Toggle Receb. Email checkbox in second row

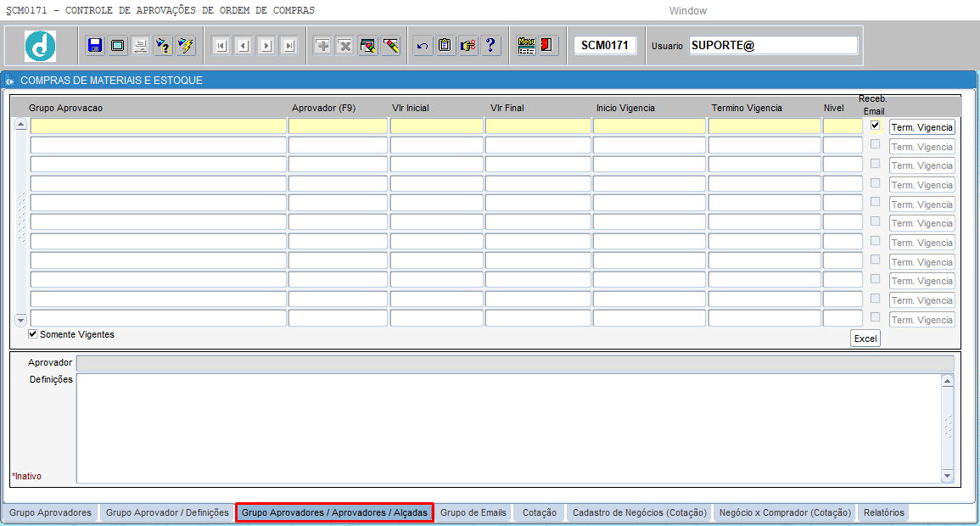[875, 144]
